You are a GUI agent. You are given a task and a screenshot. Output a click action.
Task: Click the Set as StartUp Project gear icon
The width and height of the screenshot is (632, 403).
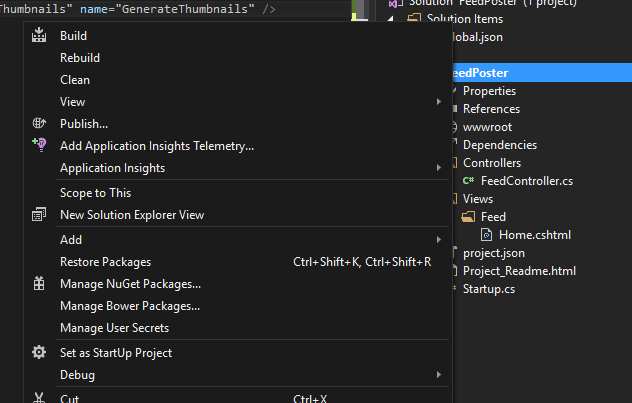tap(39, 353)
